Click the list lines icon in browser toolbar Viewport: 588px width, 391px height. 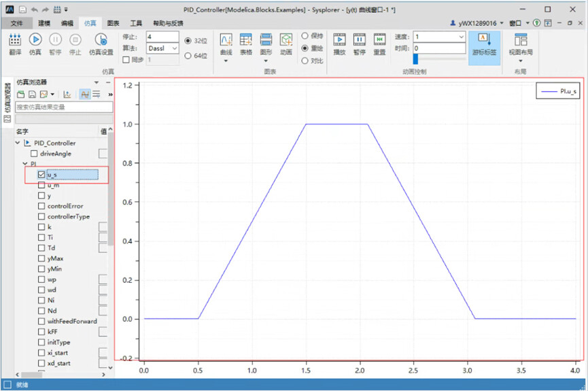97,95
